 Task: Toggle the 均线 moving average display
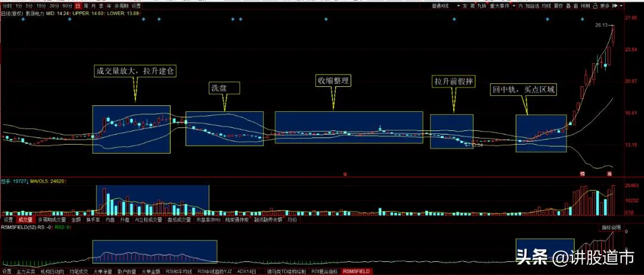(x=546, y=6)
